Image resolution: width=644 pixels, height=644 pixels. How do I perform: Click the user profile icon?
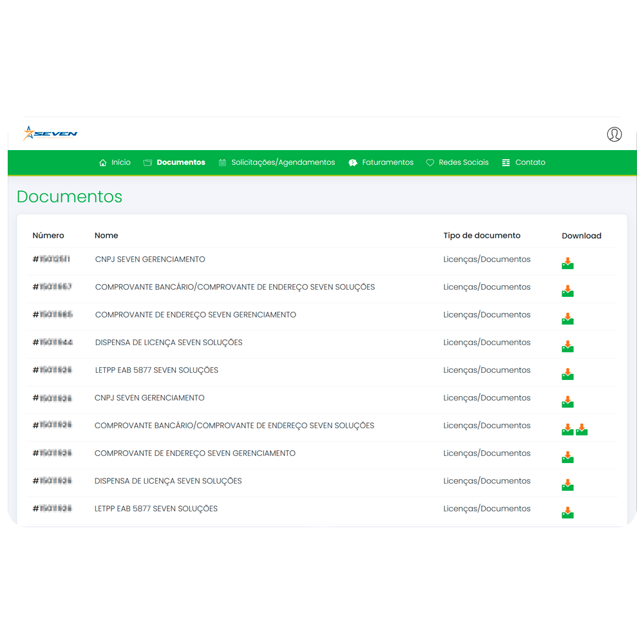coord(614,134)
